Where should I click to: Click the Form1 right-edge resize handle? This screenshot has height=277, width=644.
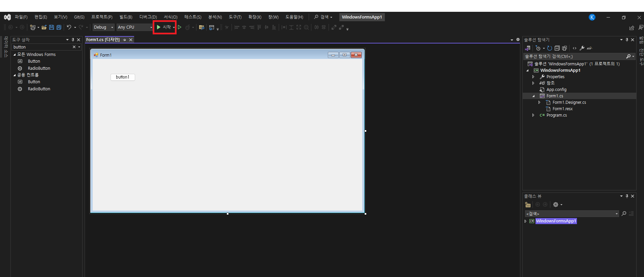click(x=365, y=131)
